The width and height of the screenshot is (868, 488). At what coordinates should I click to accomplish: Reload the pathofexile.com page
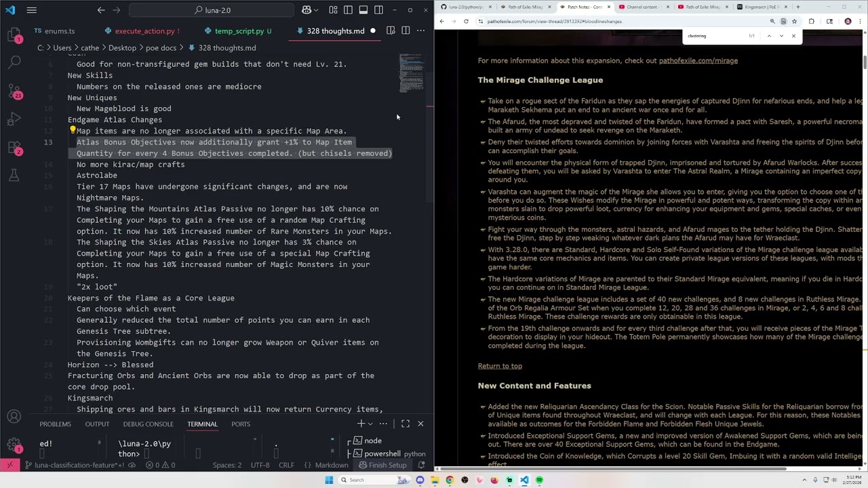[x=466, y=22]
